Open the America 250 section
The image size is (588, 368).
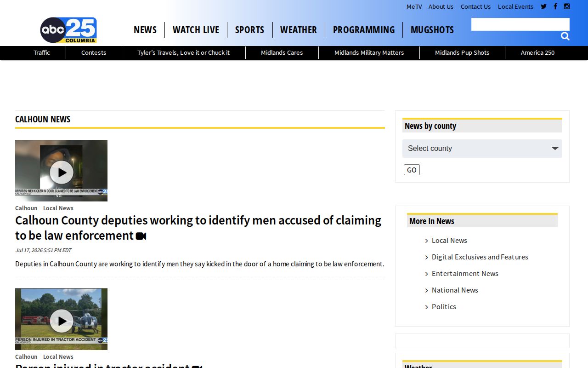(537, 52)
